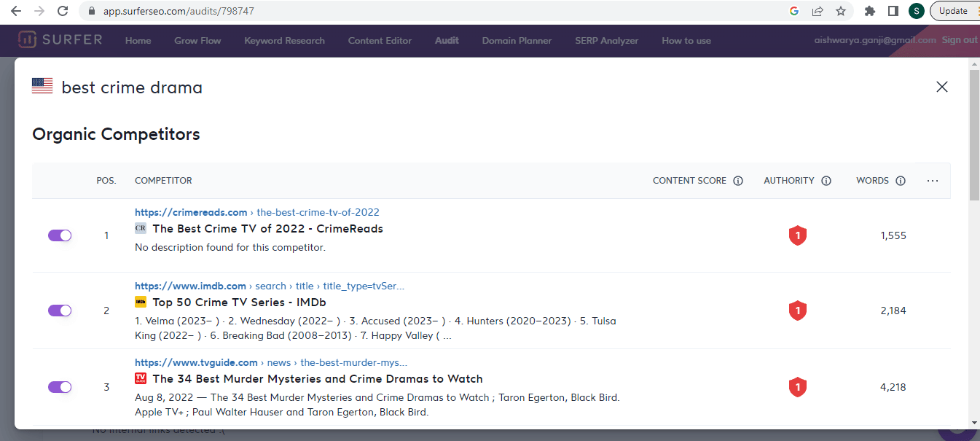Image resolution: width=980 pixels, height=441 pixels.
Task: Open Grow Flow in navigation
Action: click(x=197, y=41)
